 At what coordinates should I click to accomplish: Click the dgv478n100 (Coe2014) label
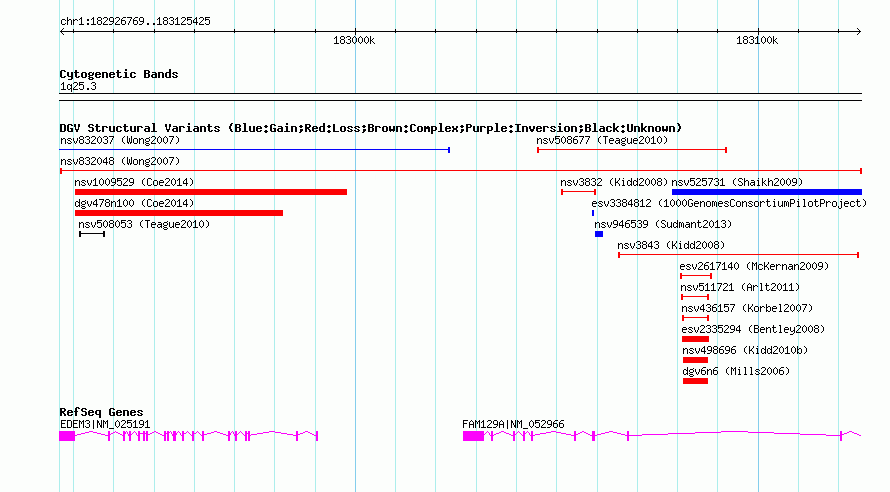[134, 203]
